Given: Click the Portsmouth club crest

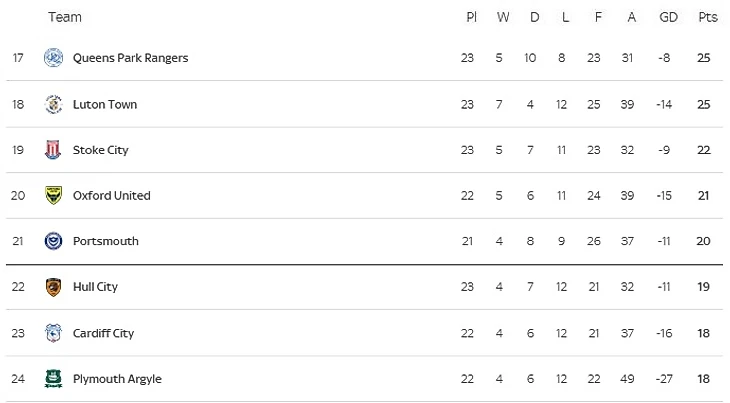Looking at the screenshot, I should click(x=53, y=241).
